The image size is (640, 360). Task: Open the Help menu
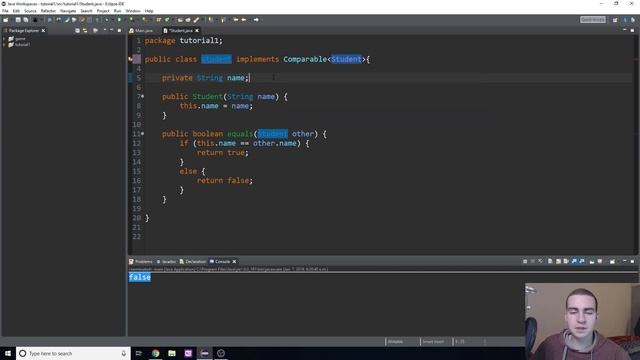pyautogui.click(x=149, y=11)
